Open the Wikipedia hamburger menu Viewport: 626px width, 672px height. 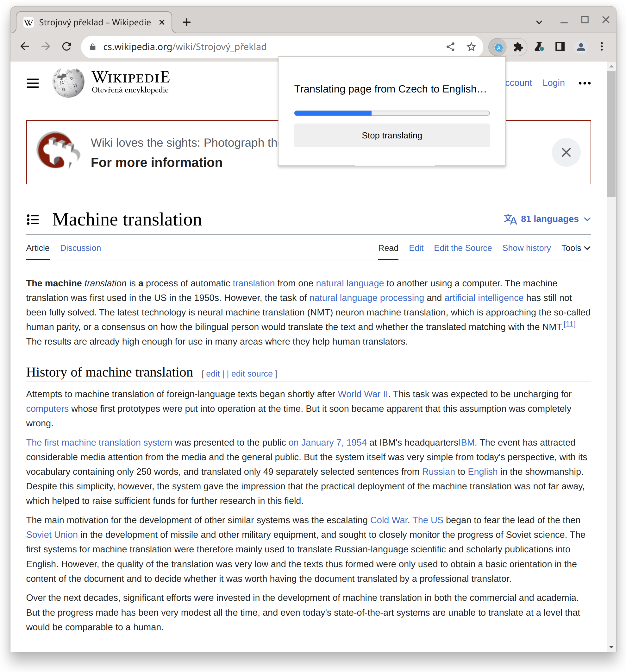32,83
